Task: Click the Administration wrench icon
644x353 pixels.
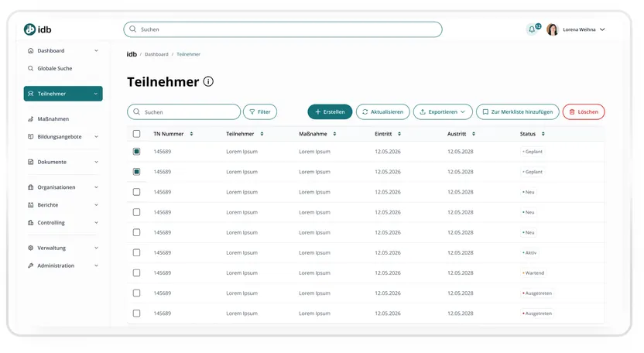Action: [30, 266]
